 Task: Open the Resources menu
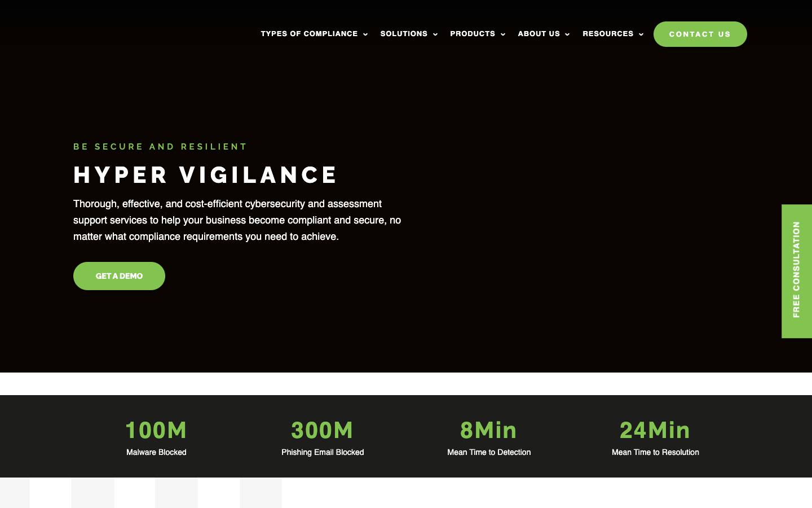pos(608,34)
